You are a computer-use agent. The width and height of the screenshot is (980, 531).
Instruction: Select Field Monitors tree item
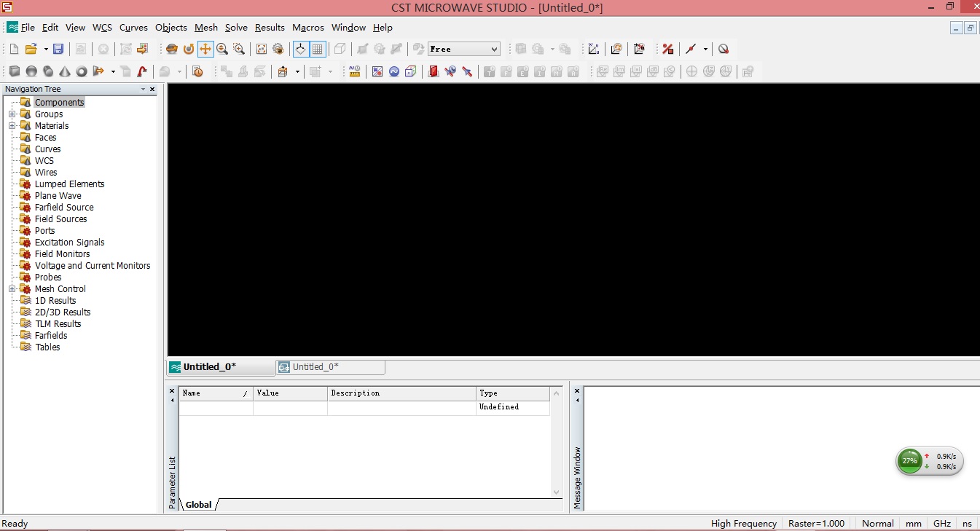pyautogui.click(x=62, y=253)
